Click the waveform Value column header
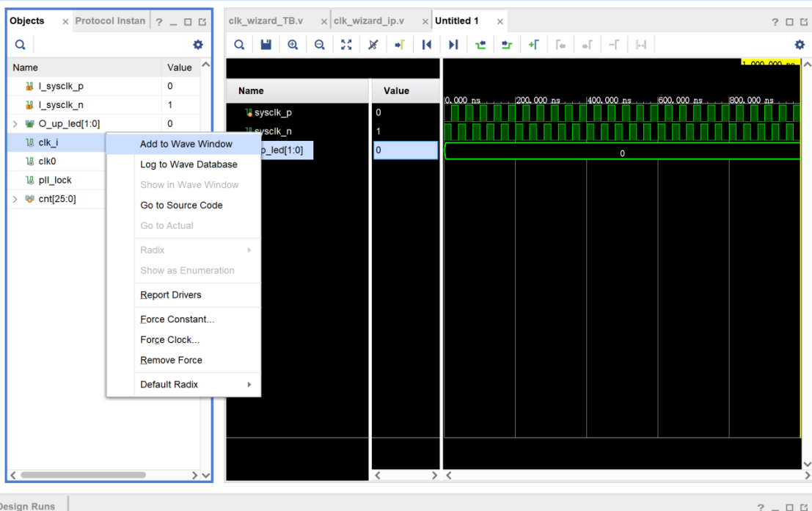The width and height of the screenshot is (812, 511). click(406, 91)
